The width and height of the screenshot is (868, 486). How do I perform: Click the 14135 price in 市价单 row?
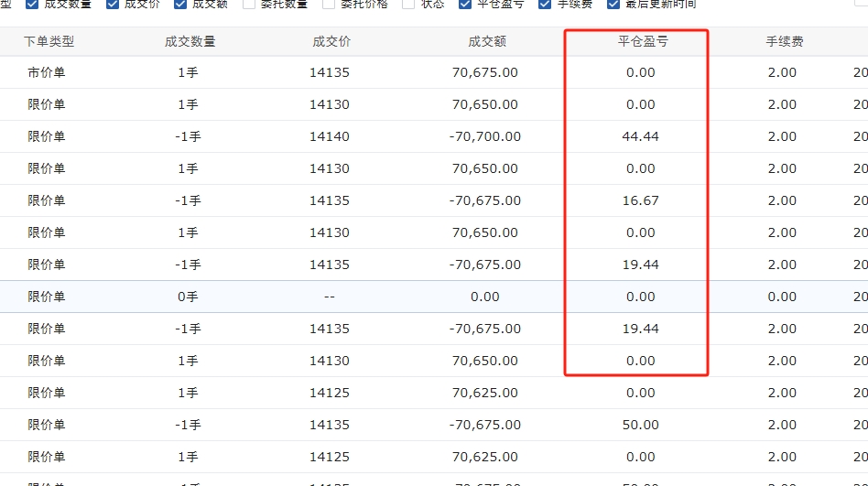coord(330,72)
